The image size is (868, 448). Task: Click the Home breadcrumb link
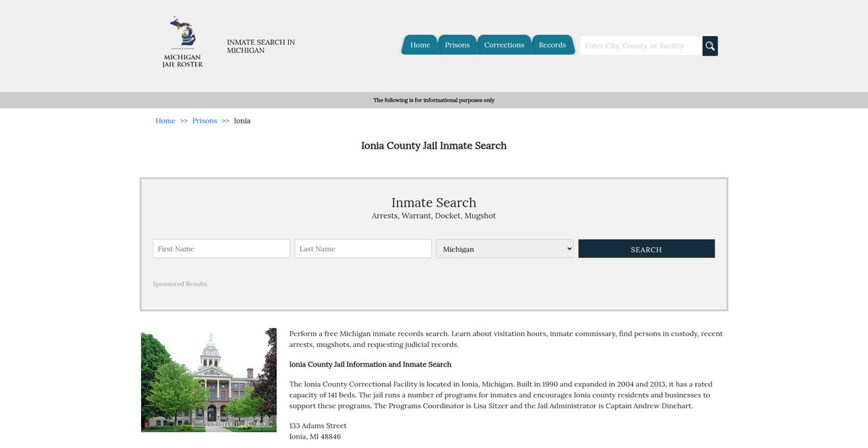pos(166,121)
